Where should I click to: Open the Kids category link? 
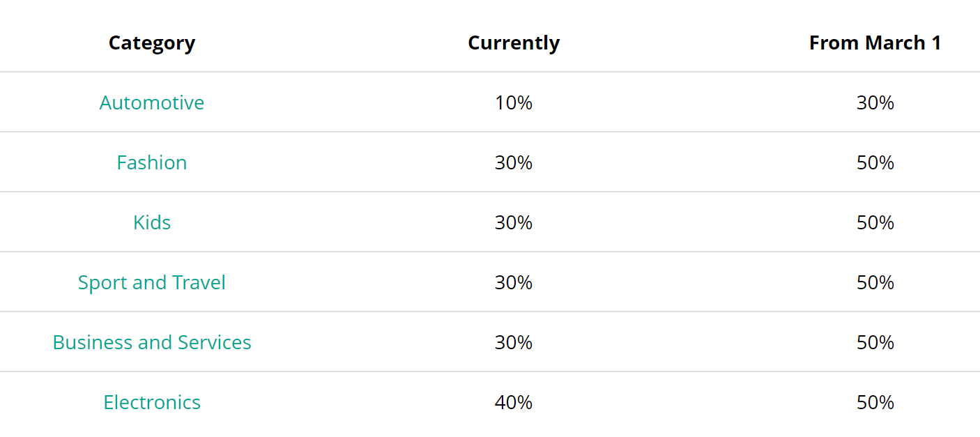[152, 222]
